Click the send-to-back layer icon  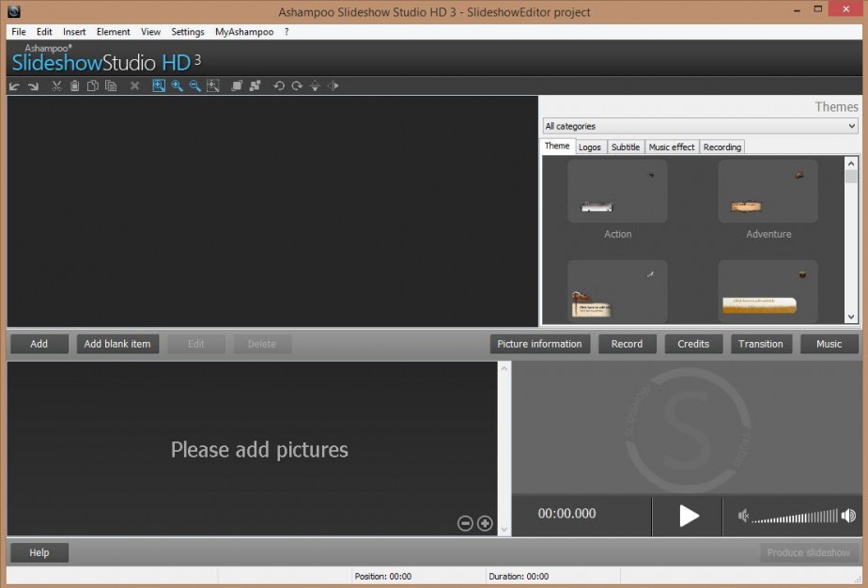(256, 85)
